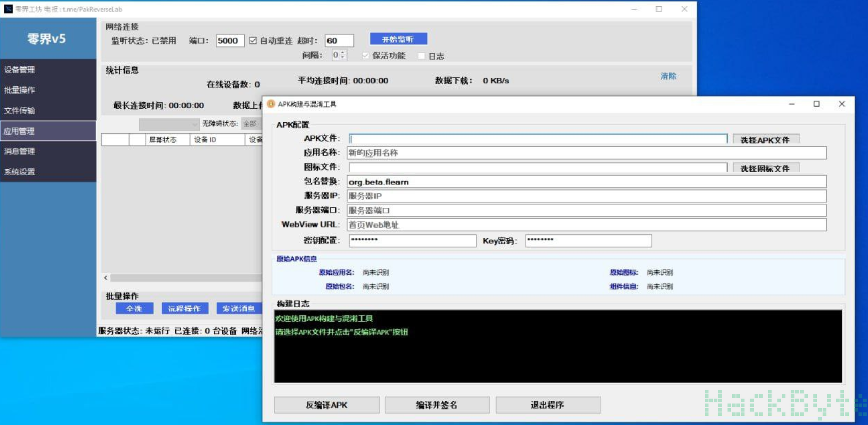
Task: Click the 全选 batch button
Action: (x=134, y=308)
